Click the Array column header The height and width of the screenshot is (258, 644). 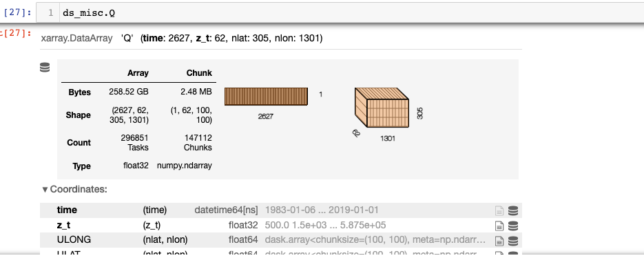click(138, 73)
